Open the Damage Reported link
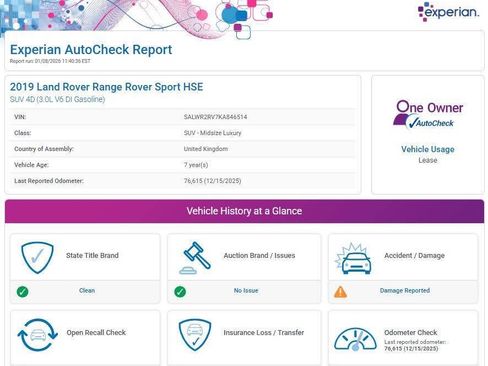Image resolution: width=488 pixels, height=366 pixels. [x=405, y=291]
